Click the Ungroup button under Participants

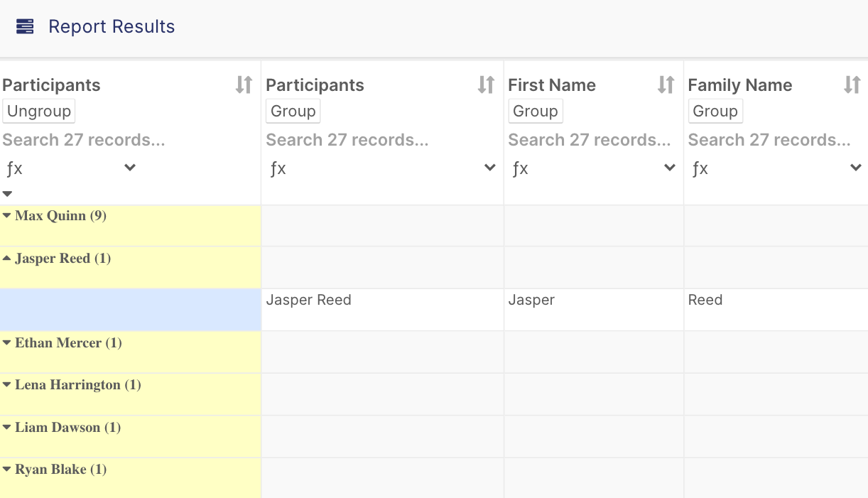pos(39,112)
